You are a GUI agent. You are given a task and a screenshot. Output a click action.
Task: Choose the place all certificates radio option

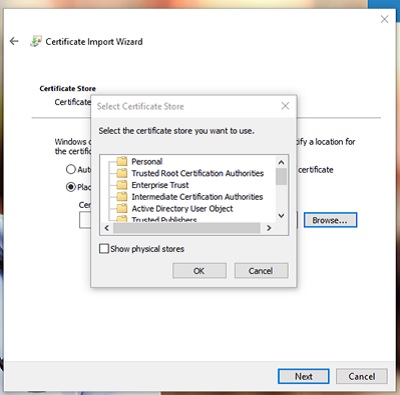[71, 187]
